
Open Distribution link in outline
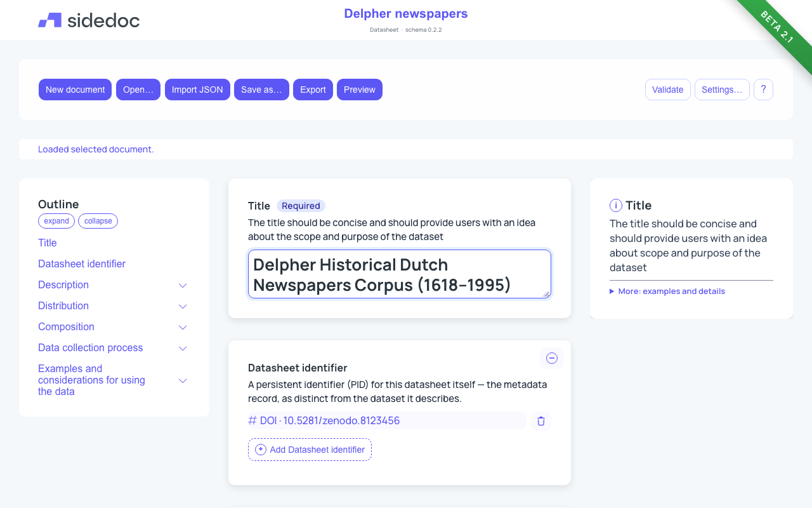click(63, 305)
